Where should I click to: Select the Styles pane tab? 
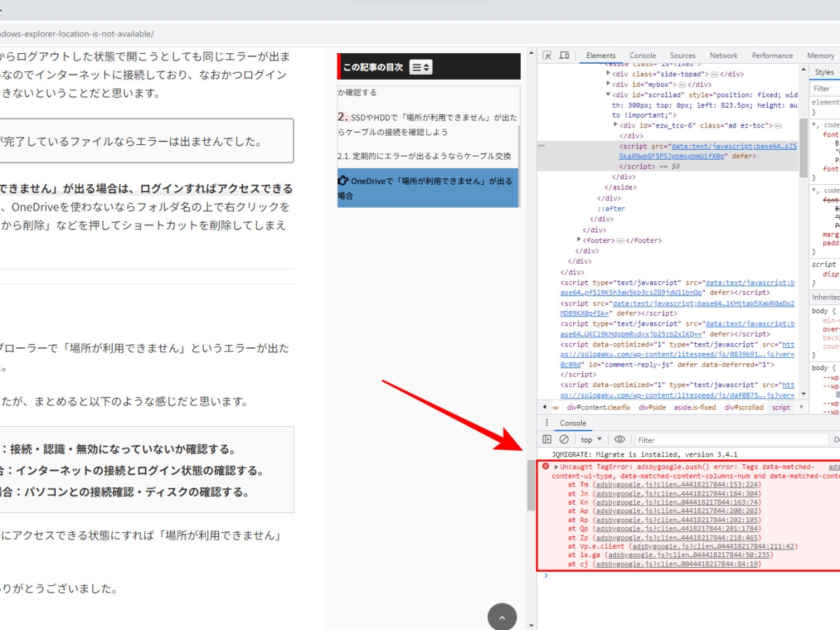pyautogui.click(x=824, y=72)
